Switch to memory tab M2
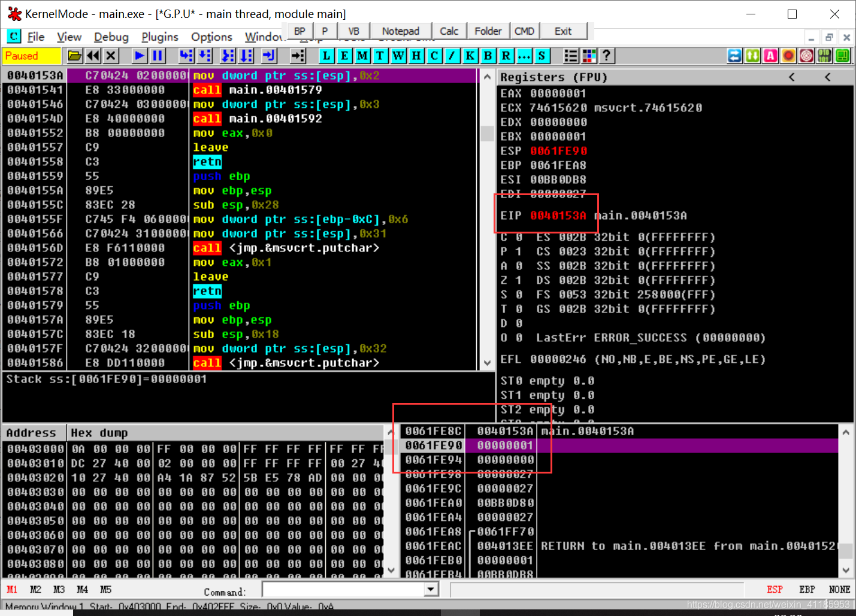The height and width of the screenshot is (616, 856). pos(35,590)
